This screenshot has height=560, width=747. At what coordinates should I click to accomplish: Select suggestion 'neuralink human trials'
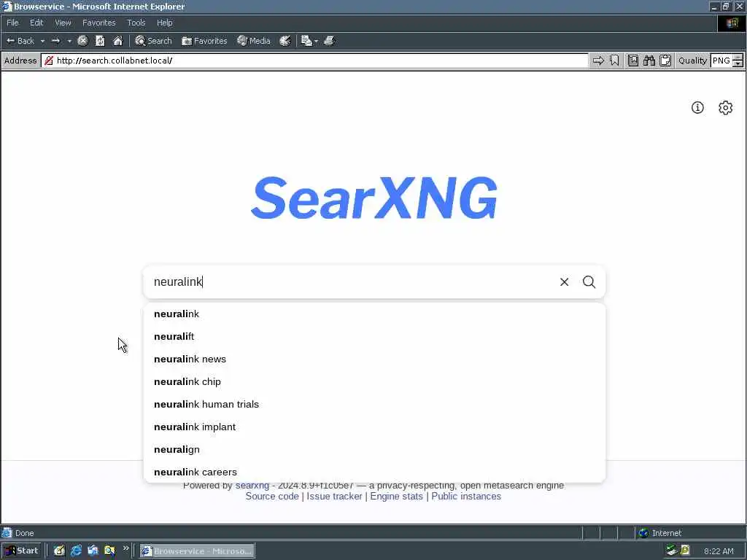tap(374, 404)
